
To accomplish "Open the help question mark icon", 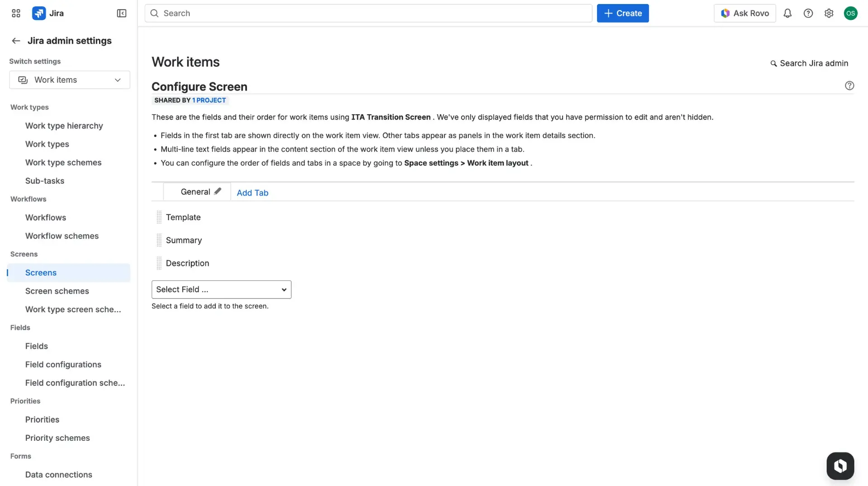I will point(808,13).
